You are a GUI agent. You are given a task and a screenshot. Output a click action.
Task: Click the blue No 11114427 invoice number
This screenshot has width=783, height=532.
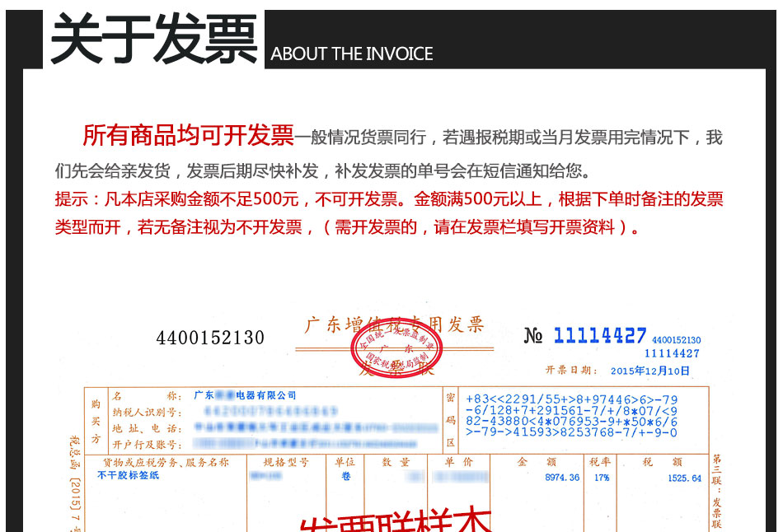[586, 335]
